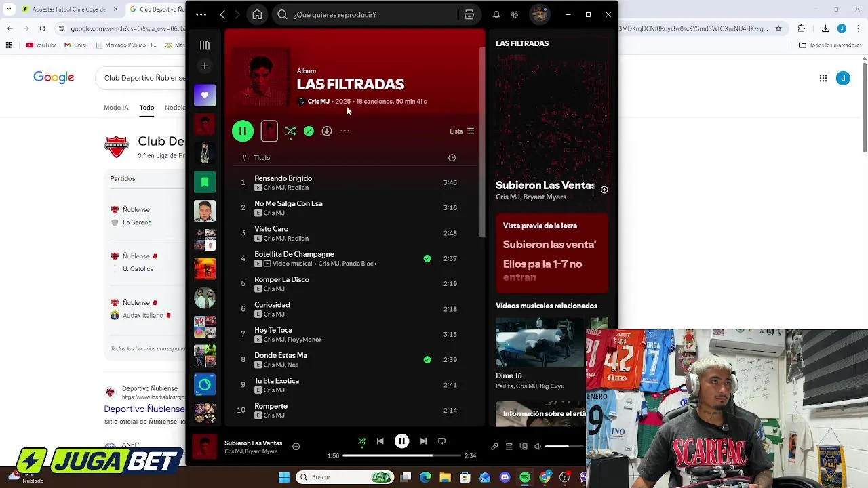Viewport: 868px width, 488px height.
Task: Add Subieron Las Ventas to playlist from player bar
Action: [296, 446]
